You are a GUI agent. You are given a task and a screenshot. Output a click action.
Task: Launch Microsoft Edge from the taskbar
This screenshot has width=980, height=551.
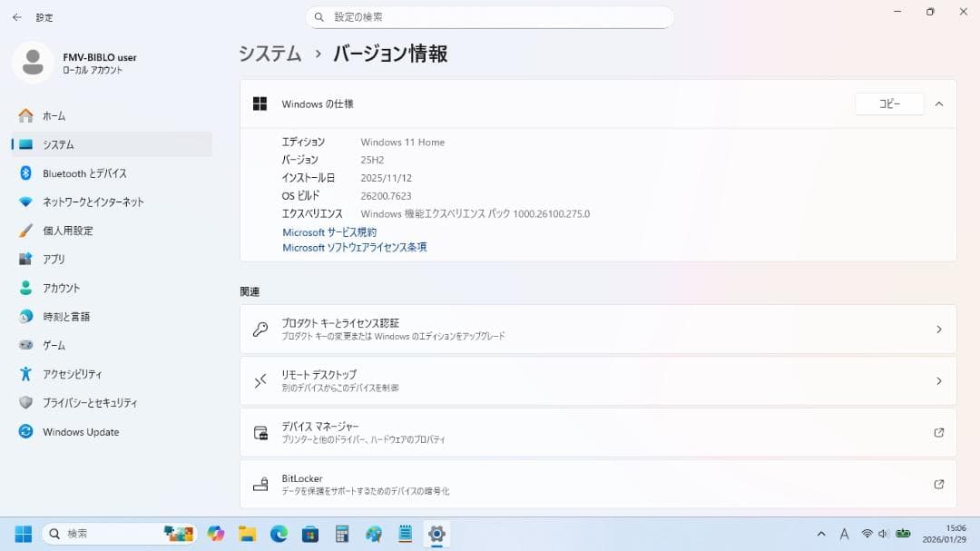click(280, 534)
